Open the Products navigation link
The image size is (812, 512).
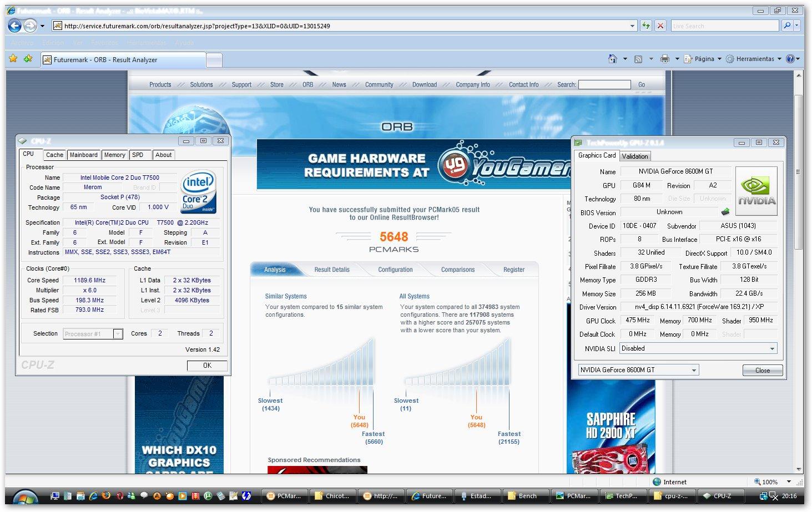[160, 84]
